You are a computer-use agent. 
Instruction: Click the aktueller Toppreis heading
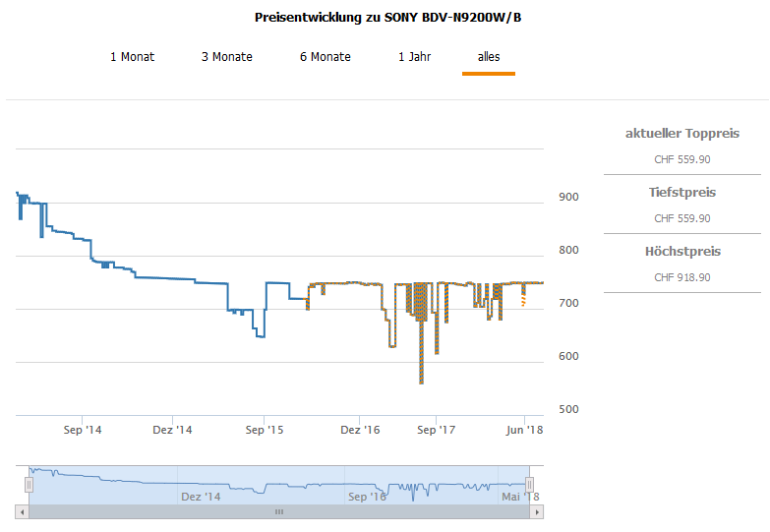pos(681,134)
